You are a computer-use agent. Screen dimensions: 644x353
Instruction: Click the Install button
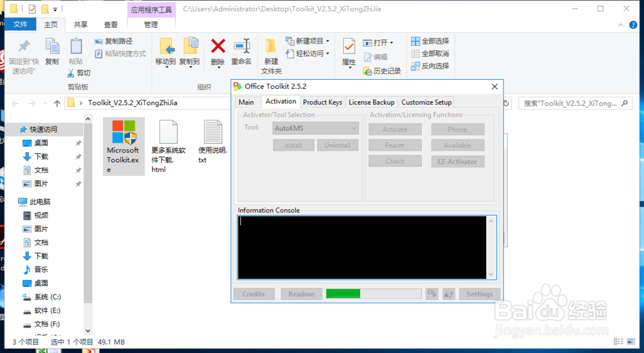(293, 145)
